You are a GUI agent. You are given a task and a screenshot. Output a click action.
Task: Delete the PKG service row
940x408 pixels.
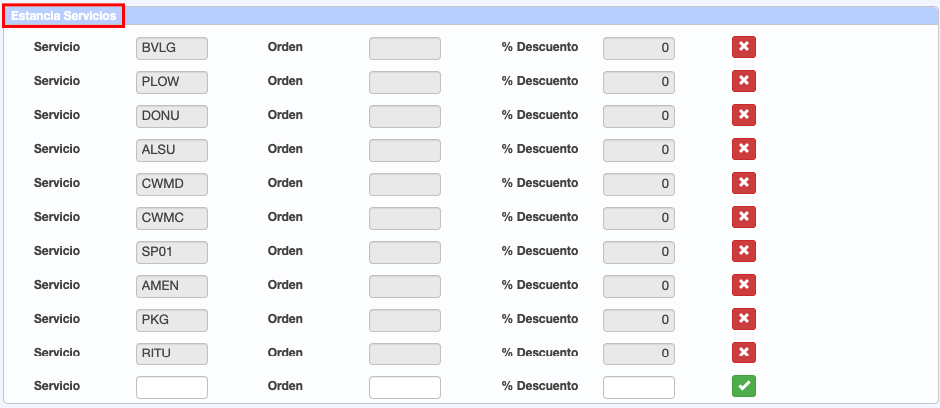click(743, 319)
